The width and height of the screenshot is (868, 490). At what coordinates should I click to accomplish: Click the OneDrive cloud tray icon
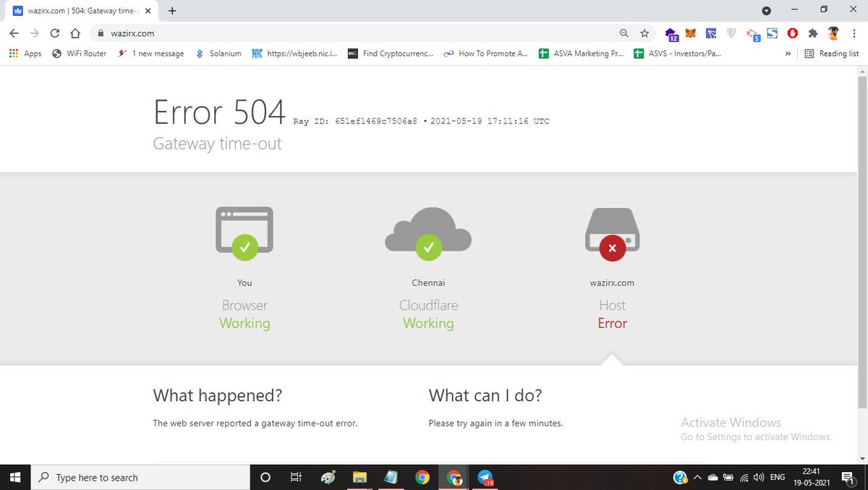pos(712,477)
